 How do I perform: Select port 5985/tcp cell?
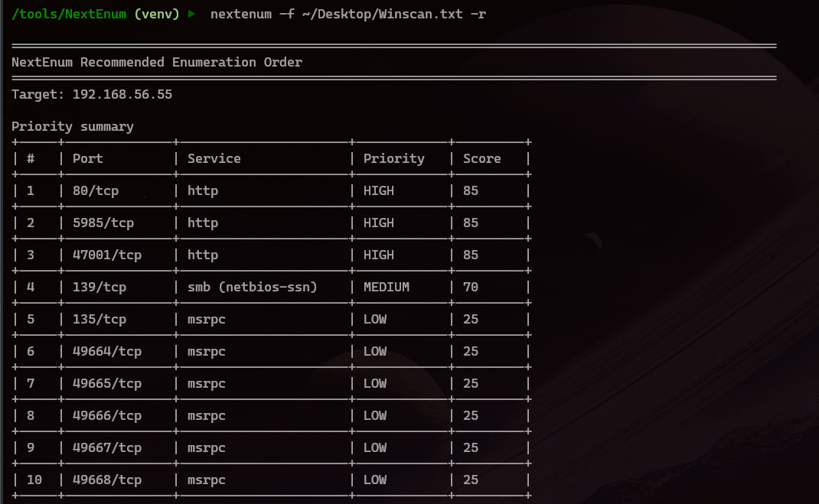103,223
